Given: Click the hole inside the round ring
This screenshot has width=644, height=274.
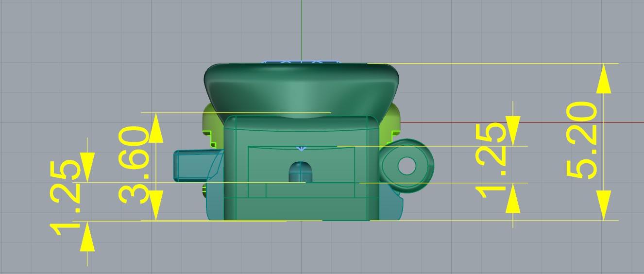Looking at the screenshot, I should click(407, 166).
